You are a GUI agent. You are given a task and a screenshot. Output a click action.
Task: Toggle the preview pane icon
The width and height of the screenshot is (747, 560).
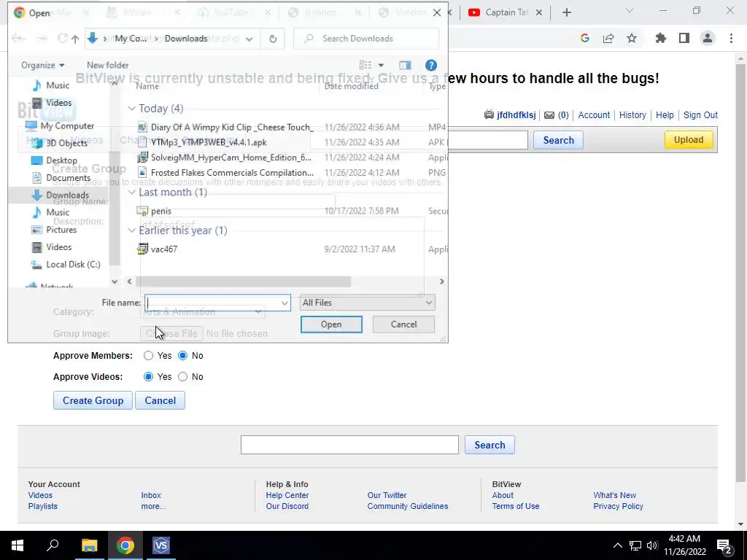coord(405,65)
